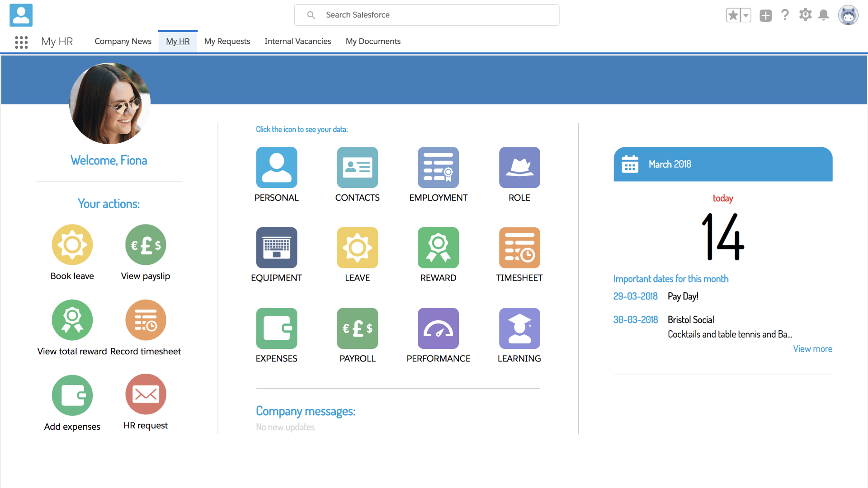The width and height of the screenshot is (868, 488).
Task: Expand the favorites dropdown arrow
Action: coord(746,15)
